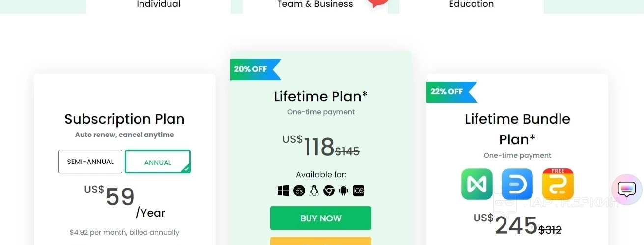Click the Lifetime Plan heading
644x245 pixels.
pyautogui.click(x=321, y=96)
